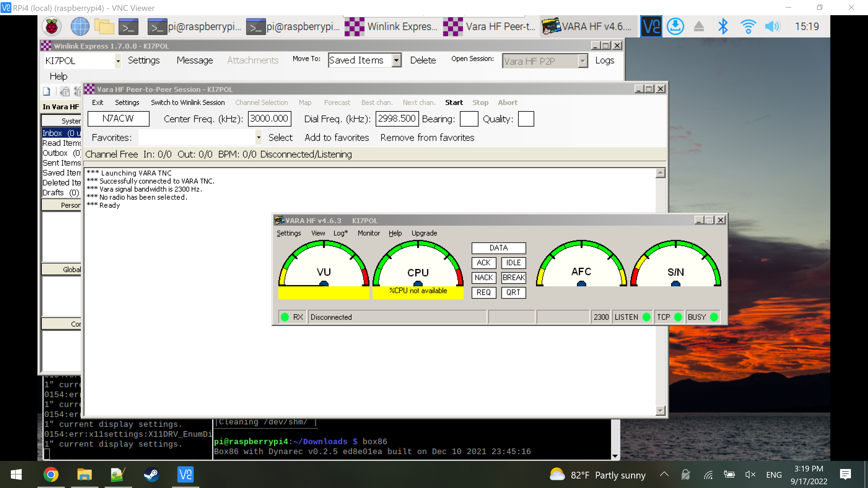Viewport: 868px width, 488px height.
Task: Open the Pi Wi-Fi network menu
Action: click(748, 26)
